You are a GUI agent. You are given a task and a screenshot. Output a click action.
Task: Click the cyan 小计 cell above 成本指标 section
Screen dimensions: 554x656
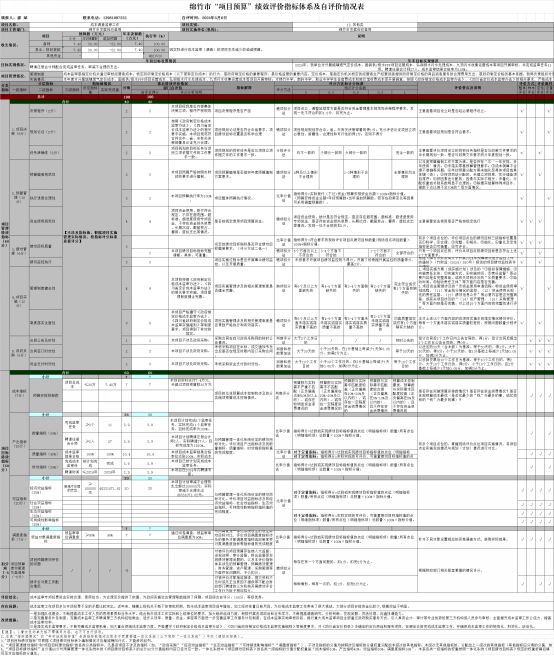point(46,377)
